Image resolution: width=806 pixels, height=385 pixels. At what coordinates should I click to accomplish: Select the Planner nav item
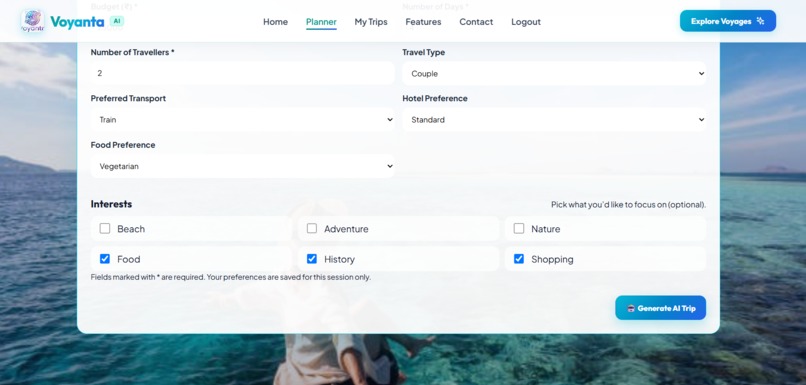[x=321, y=22]
